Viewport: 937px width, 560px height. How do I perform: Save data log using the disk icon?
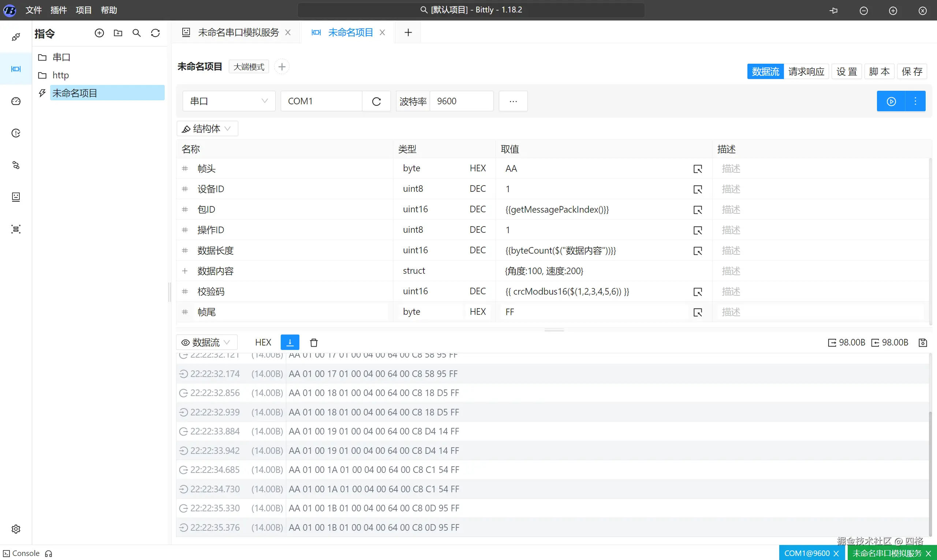click(x=922, y=343)
